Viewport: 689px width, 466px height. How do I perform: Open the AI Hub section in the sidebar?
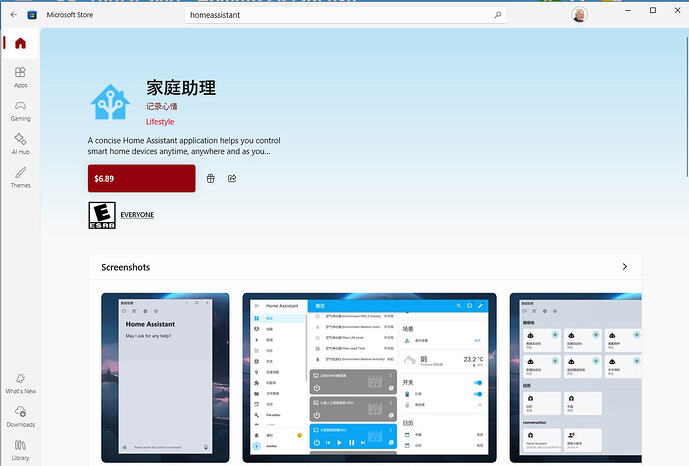20,144
